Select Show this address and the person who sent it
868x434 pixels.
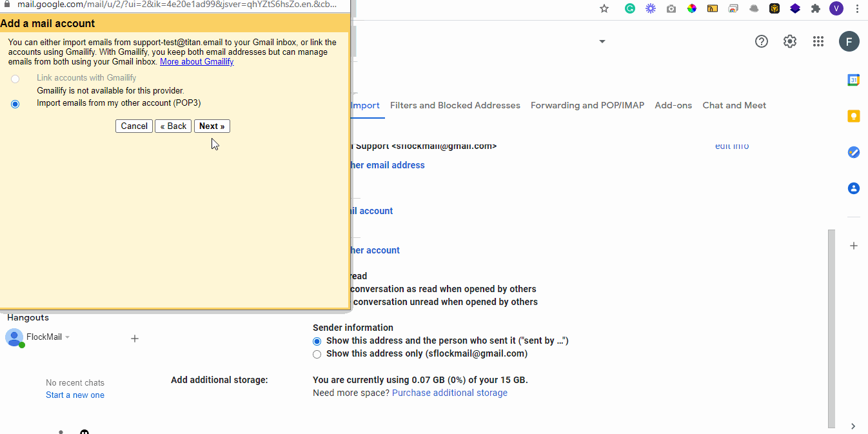(x=317, y=341)
